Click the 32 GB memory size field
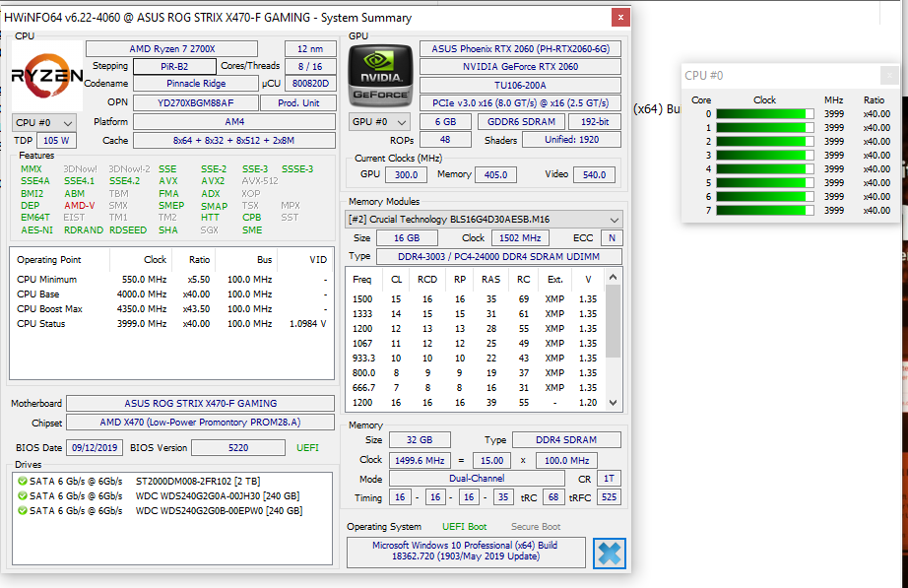The height and width of the screenshot is (588, 908). pyautogui.click(x=420, y=440)
